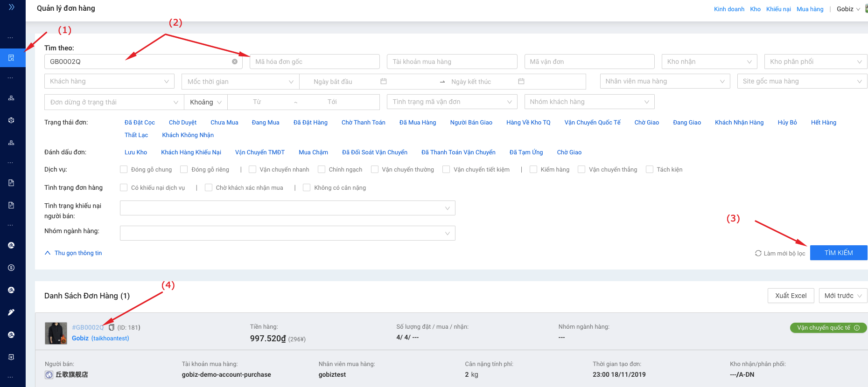Viewport: 868px width, 387px height.
Task: Open the Khiếu nại menu
Action: coord(778,9)
